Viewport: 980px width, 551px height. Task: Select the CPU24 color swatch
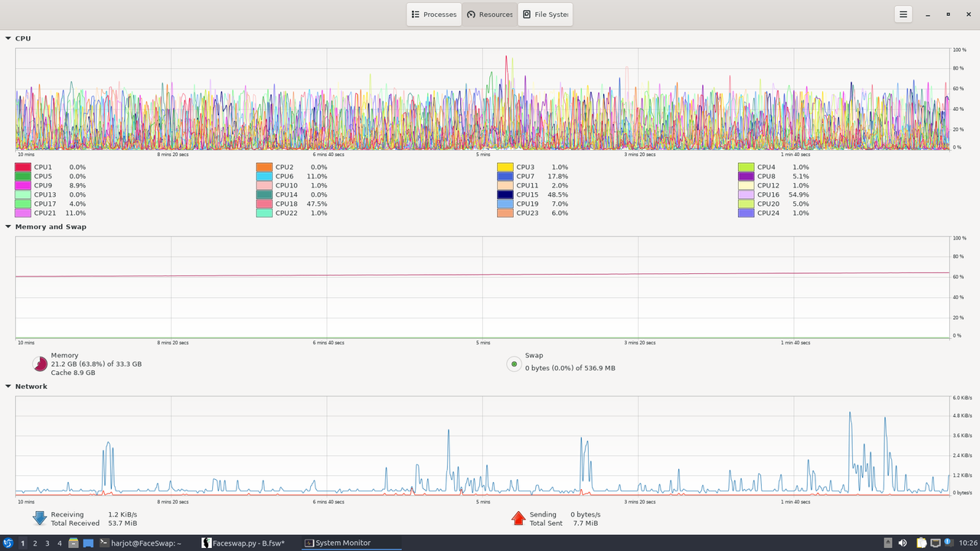pos(746,213)
